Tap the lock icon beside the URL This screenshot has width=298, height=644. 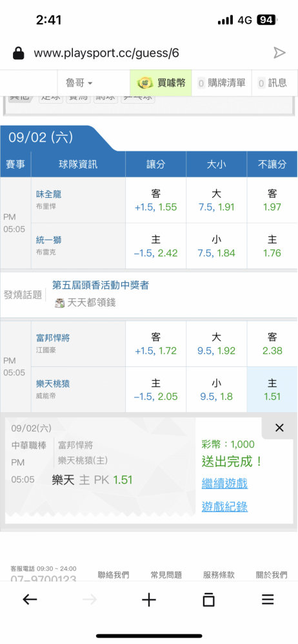click(x=18, y=53)
